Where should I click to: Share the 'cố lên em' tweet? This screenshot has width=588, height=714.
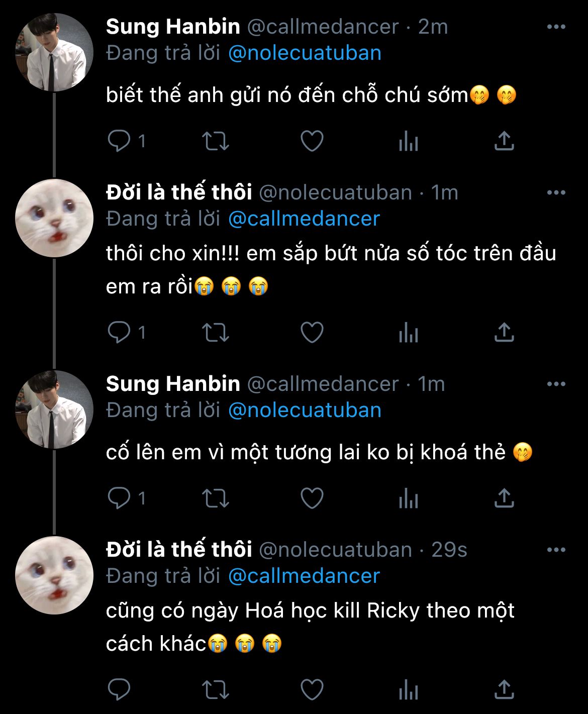click(x=504, y=498)
